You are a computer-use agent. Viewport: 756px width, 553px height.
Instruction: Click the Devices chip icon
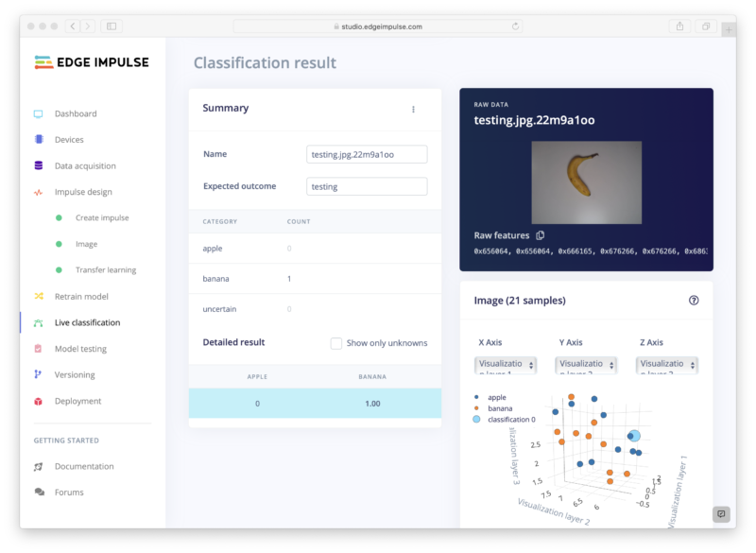(39, 140)
